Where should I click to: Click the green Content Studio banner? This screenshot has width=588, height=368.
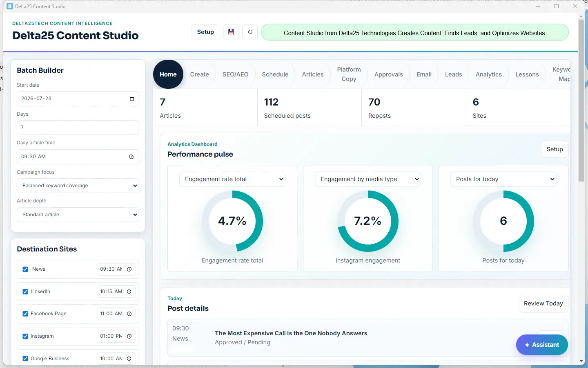(x=414, y=32)
